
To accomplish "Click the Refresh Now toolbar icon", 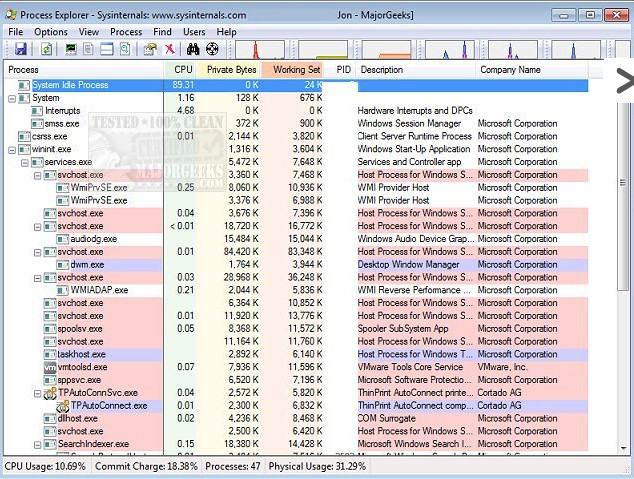I will tap(46, 49).
